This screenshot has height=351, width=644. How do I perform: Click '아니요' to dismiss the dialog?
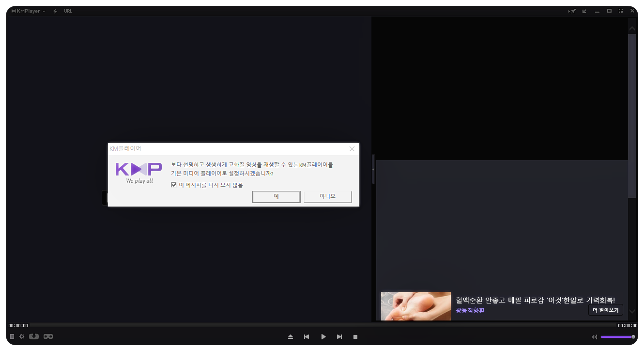pyautogui.click(x=327, y=196)
